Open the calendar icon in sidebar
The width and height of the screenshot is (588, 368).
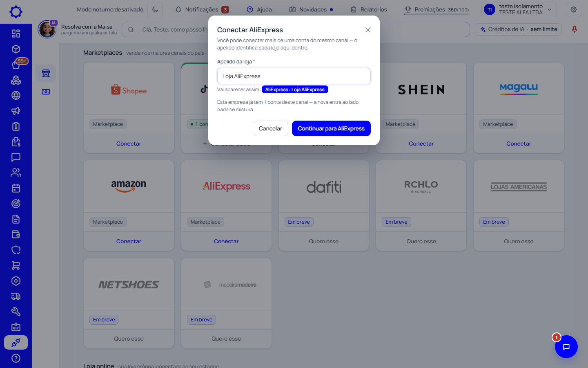[x=16, y=188]
